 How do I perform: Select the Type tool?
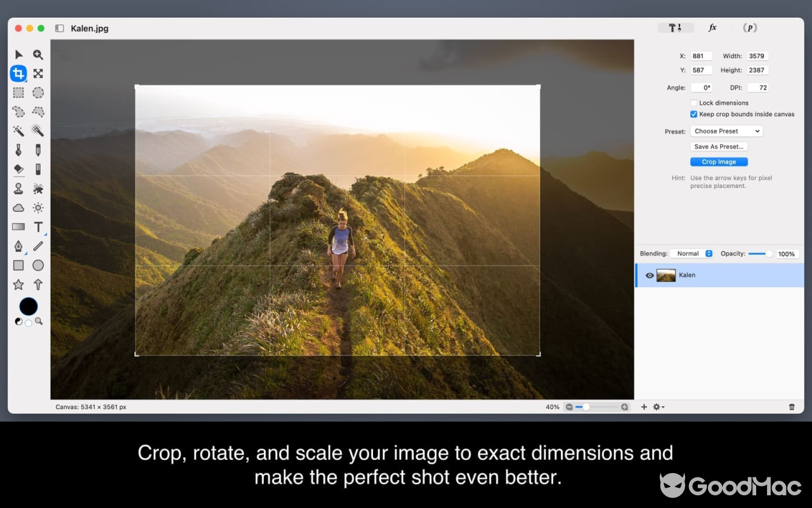click(38, 227)
